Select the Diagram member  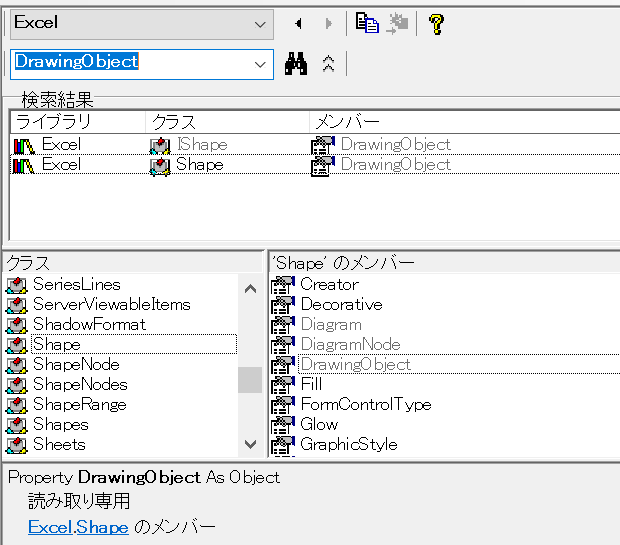click(x=331, y=325)
